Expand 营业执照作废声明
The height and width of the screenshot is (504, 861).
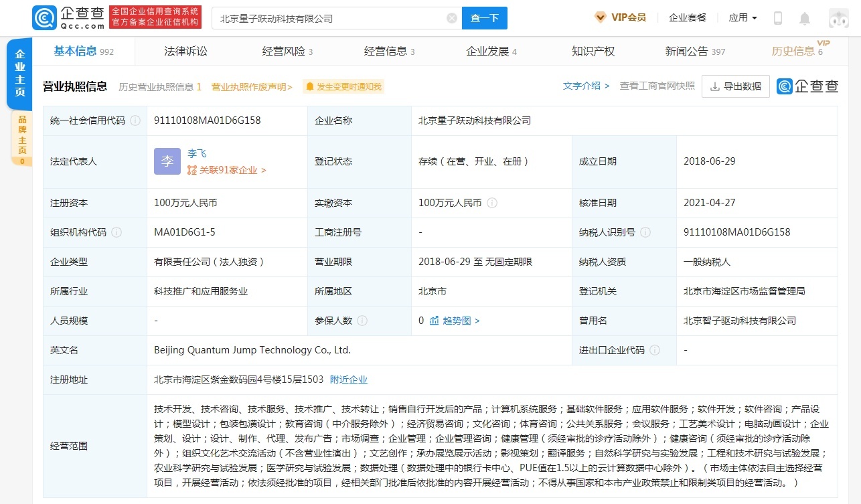pyautogui.click(x=252, y=86)
